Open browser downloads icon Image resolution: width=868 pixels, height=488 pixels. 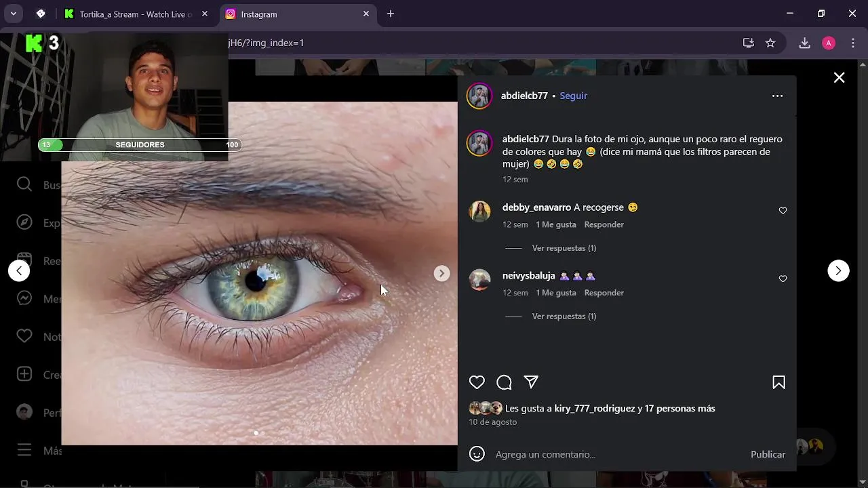[804, 43]
